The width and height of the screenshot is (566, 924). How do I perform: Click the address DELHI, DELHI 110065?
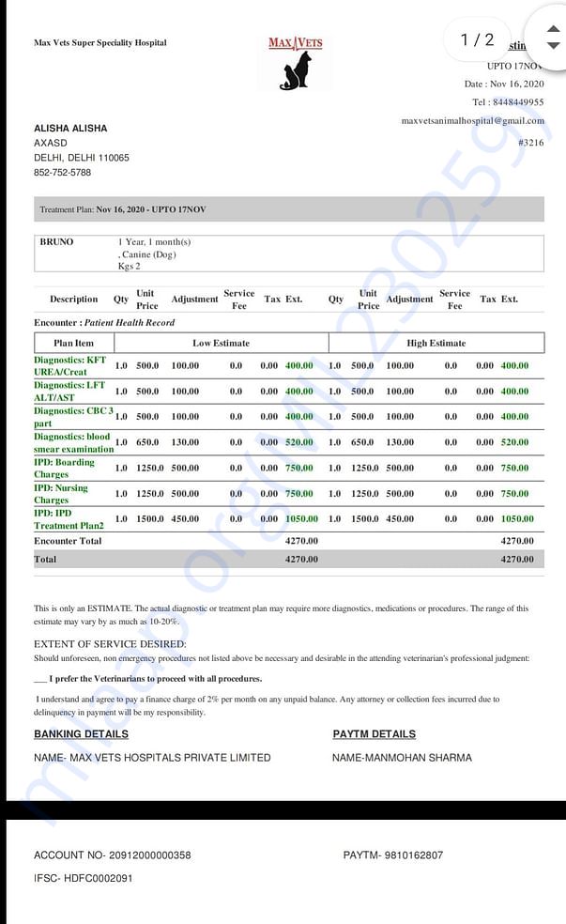pyautogui.click(x=82, y=158)
